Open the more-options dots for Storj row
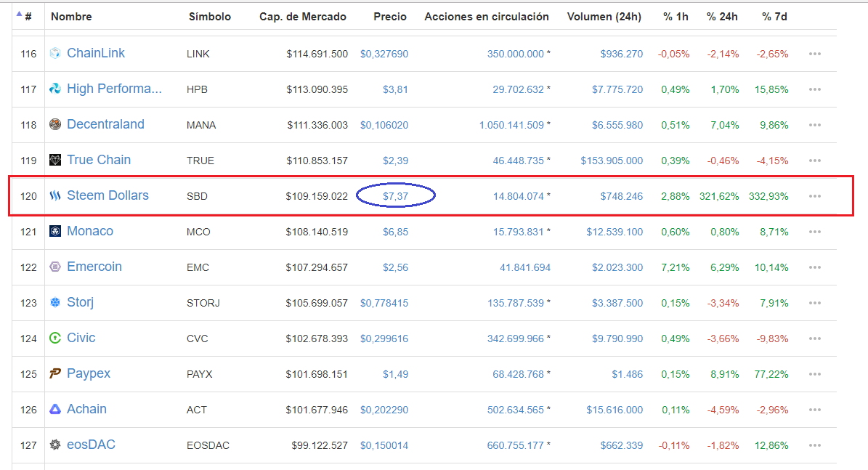 [815, 303]
